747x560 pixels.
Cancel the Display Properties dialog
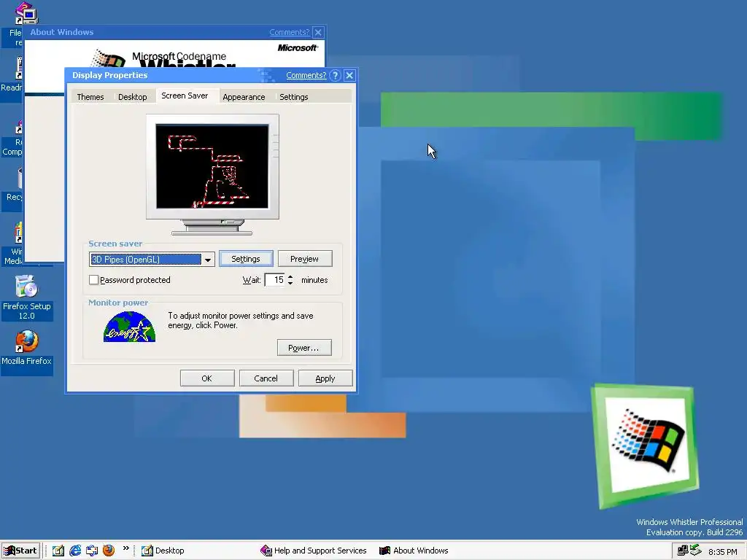266,378
